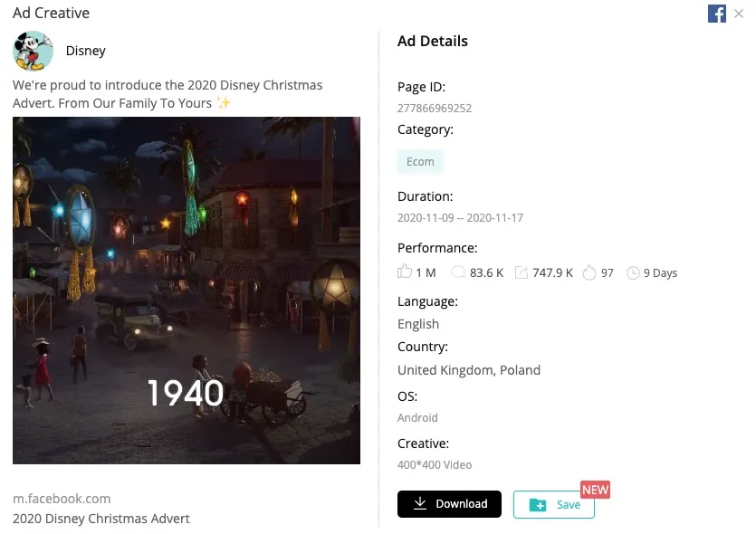Image resolution: width=756 pixels, height=534 pixels.
Task: Click the United Kingdom, Poland country value
Action: (469, 369)
